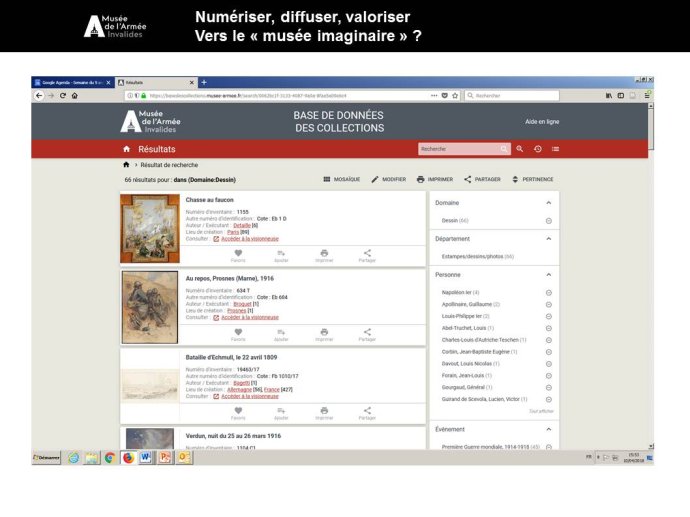Screen dimensions: 690x517
Task: Click Ajouter for Chasse au faucon
Action: 281,256
